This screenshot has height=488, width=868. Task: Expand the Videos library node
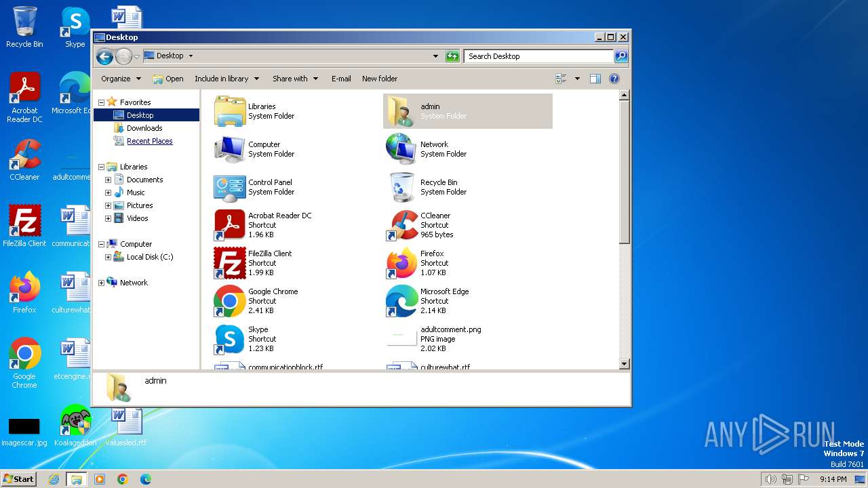(x=108, y=218)
